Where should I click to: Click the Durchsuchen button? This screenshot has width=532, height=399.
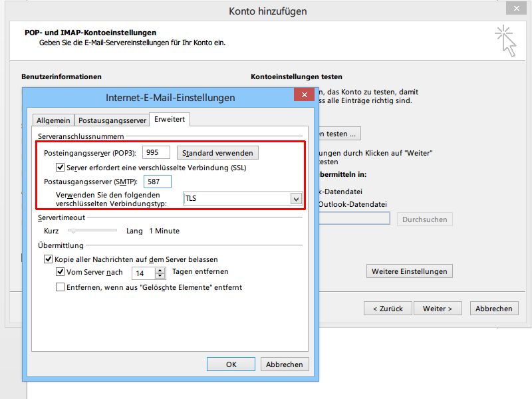[x=424, y=219]
